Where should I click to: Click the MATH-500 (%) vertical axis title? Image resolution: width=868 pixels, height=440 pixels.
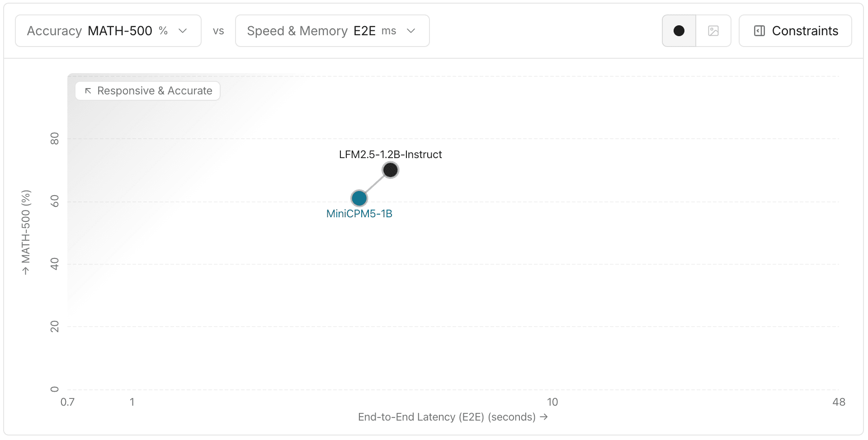point(26,226)
